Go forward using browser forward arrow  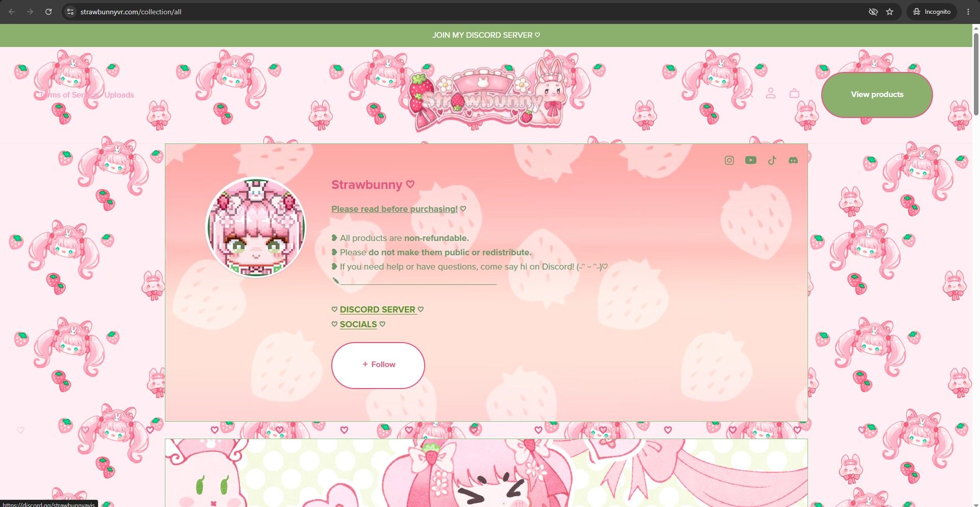click(x=30, y=12)
